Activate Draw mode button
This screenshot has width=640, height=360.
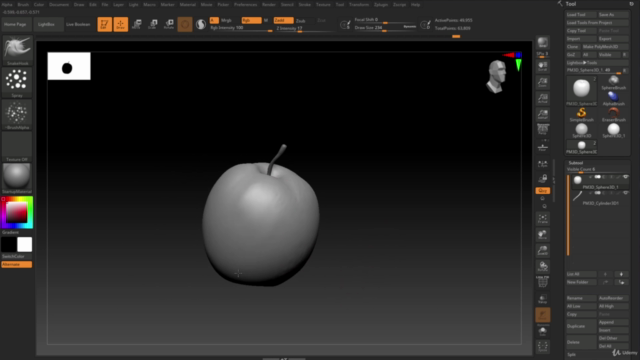(121, 24)
